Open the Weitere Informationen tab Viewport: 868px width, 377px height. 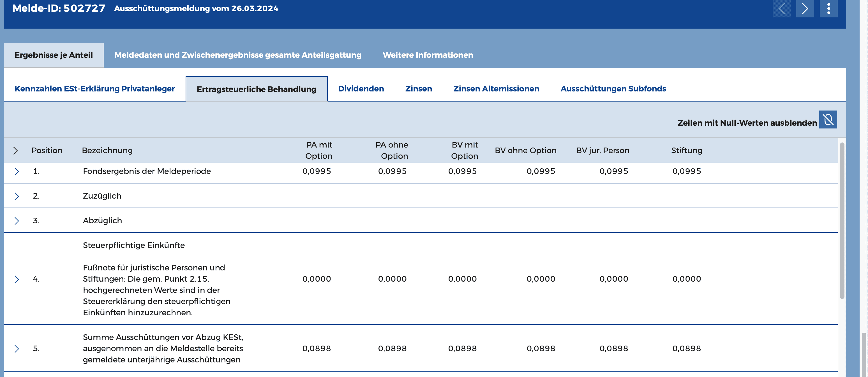point(428,55)
